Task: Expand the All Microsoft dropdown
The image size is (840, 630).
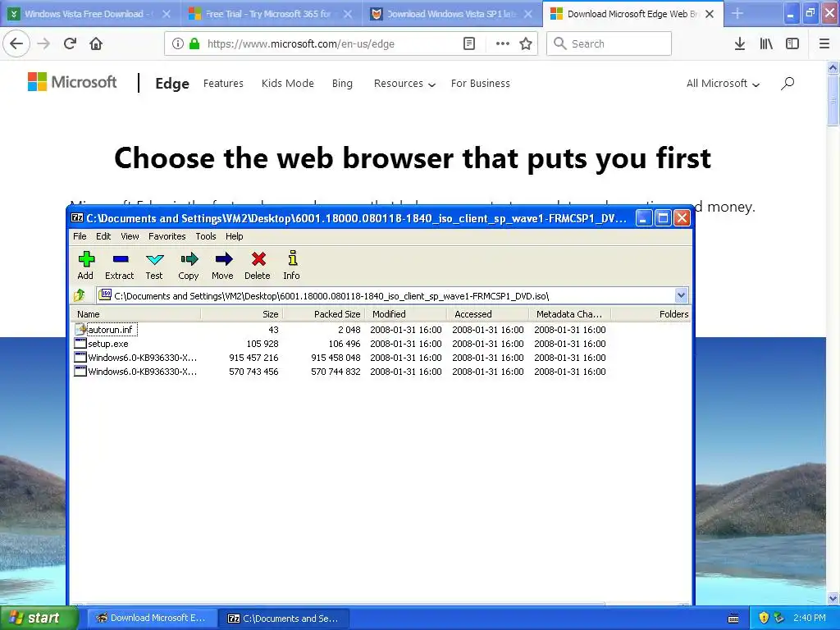Action: [x=724, y=84]
